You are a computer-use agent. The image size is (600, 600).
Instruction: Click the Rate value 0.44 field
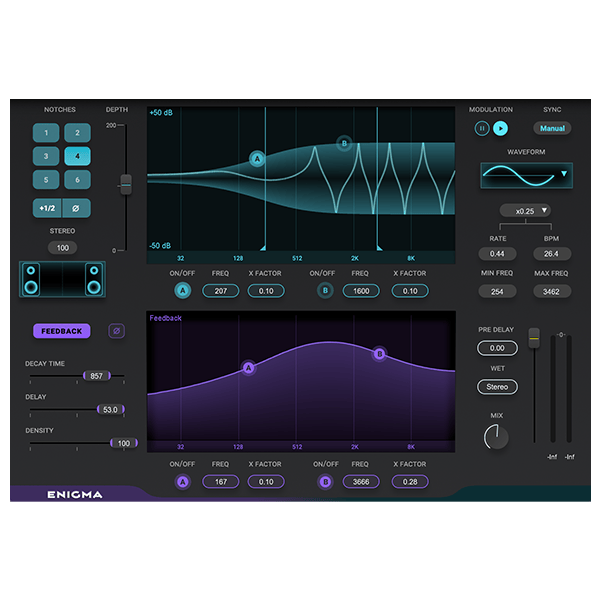click(497, 254)
